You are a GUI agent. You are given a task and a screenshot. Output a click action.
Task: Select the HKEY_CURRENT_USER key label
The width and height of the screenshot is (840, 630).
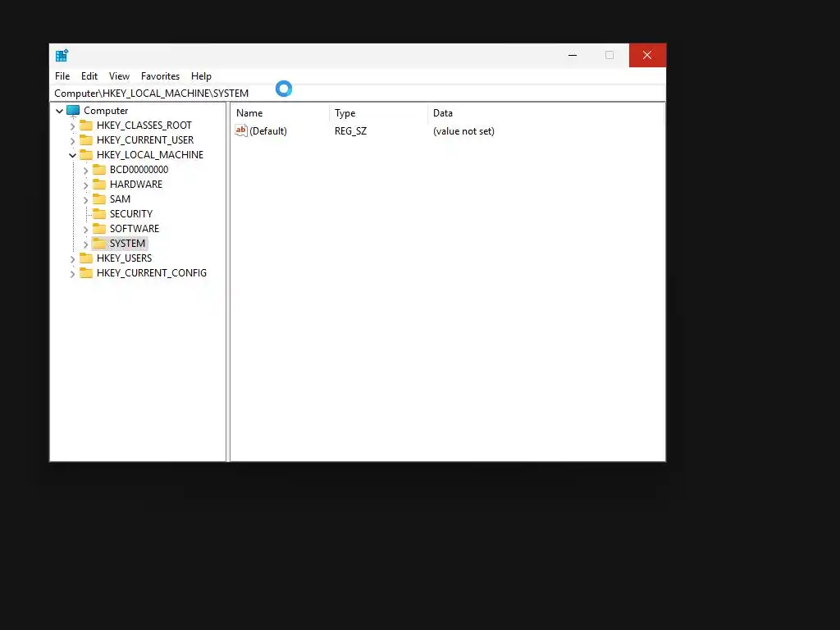pyautogui.click(x=145, y=139)
